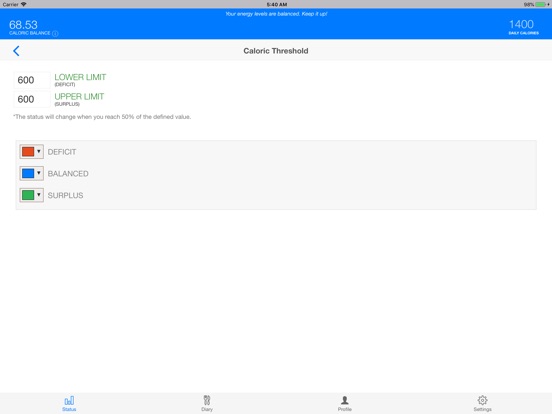The width and height of the screenshot is (552, 414).
Task: Pick the blue Balanced color swatch
Action: pos(28,173)
